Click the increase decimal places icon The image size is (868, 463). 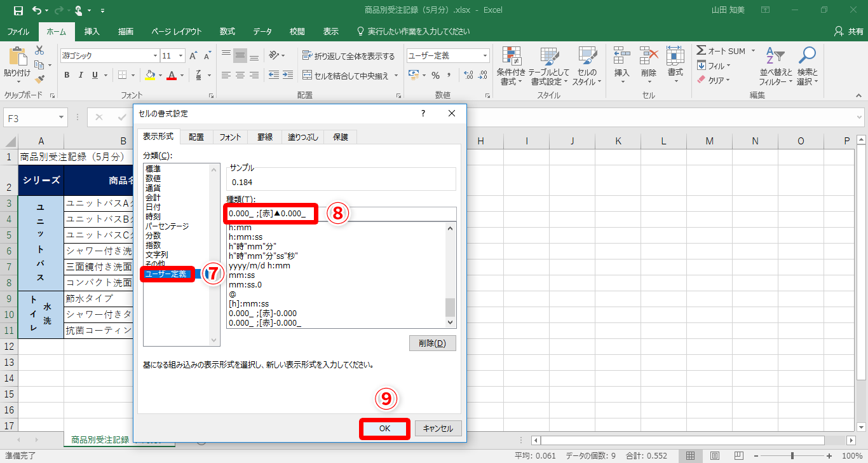[470, 75]
